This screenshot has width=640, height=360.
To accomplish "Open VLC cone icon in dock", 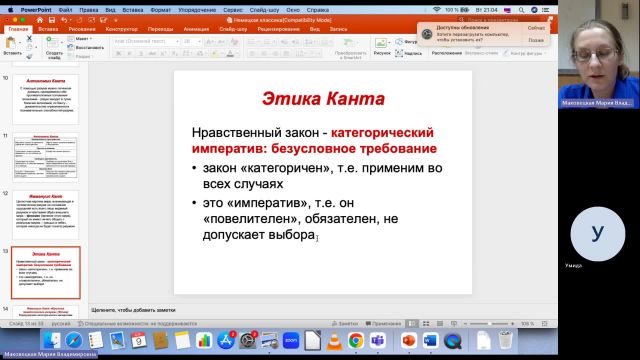I will pos(334,340).
